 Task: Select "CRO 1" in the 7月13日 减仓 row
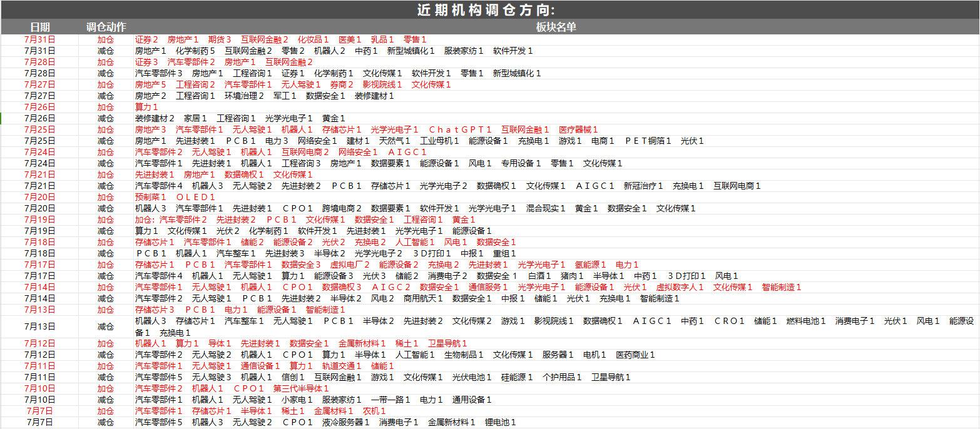[x=729, y=321]
